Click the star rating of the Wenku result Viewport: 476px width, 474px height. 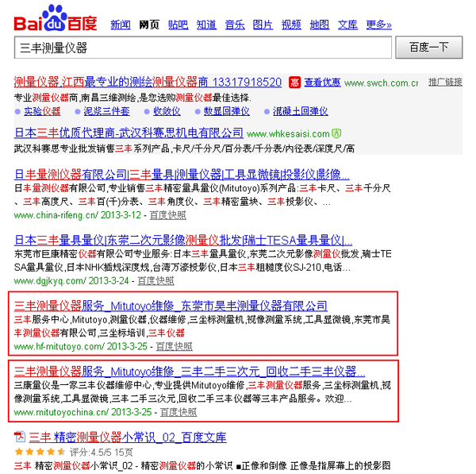(34, 452)
